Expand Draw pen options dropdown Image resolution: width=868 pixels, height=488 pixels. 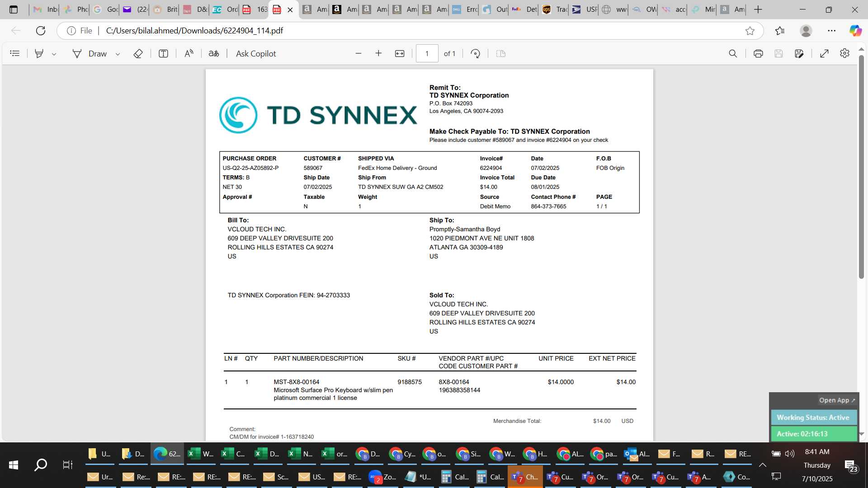[118, 54]
